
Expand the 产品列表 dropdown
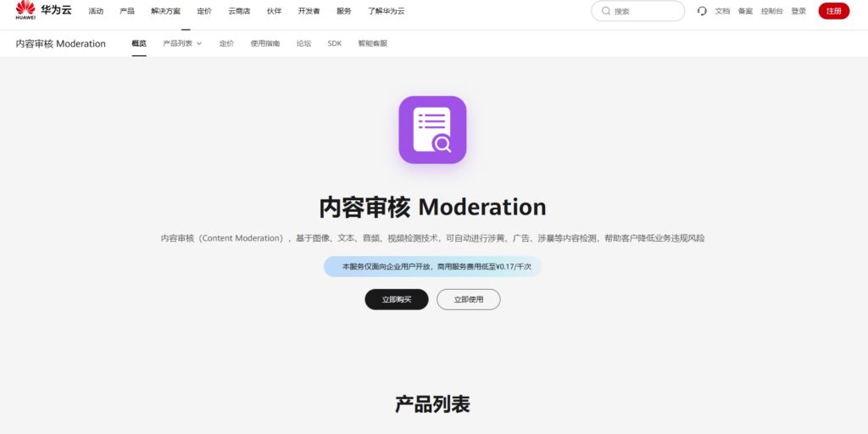[182, 43]
